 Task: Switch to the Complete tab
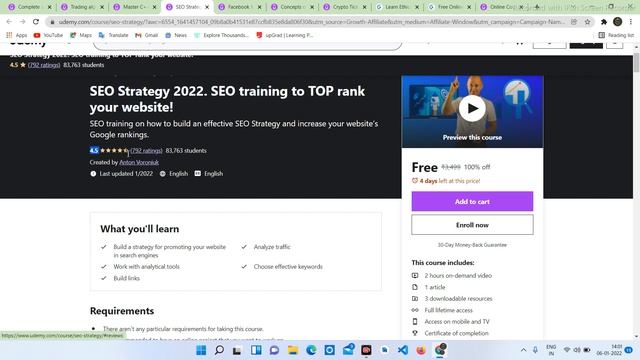tap(29, 7)
